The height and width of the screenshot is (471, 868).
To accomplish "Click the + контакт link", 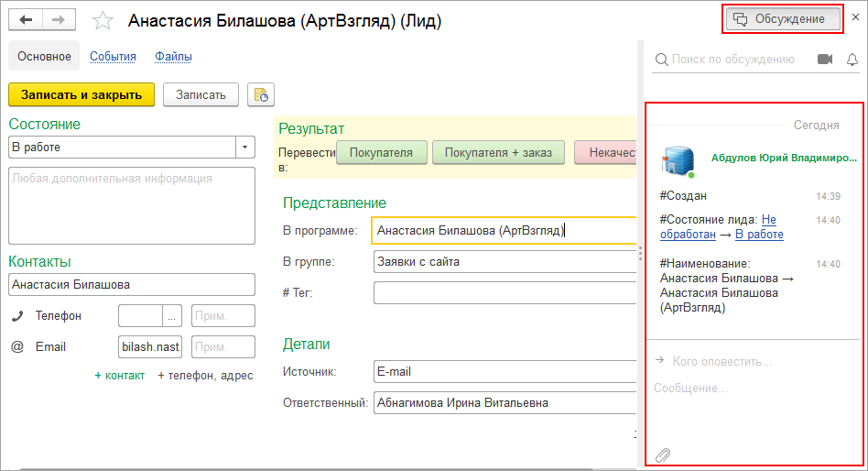I will 119,375.
